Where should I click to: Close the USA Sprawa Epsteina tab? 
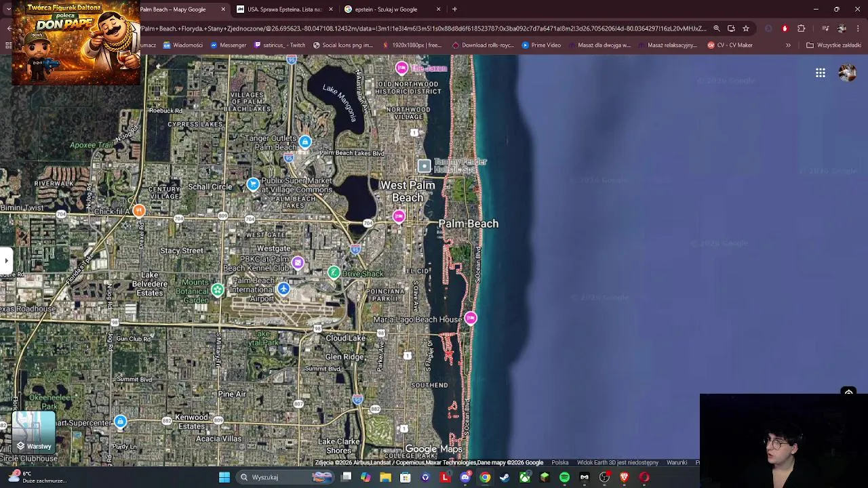click(331, 9)
